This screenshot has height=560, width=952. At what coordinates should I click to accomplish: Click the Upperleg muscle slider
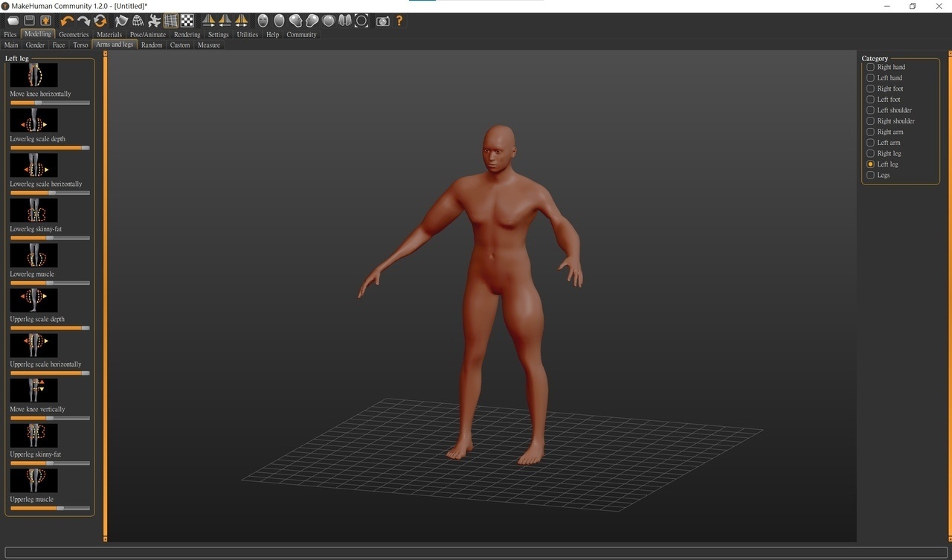coord(50,508)
